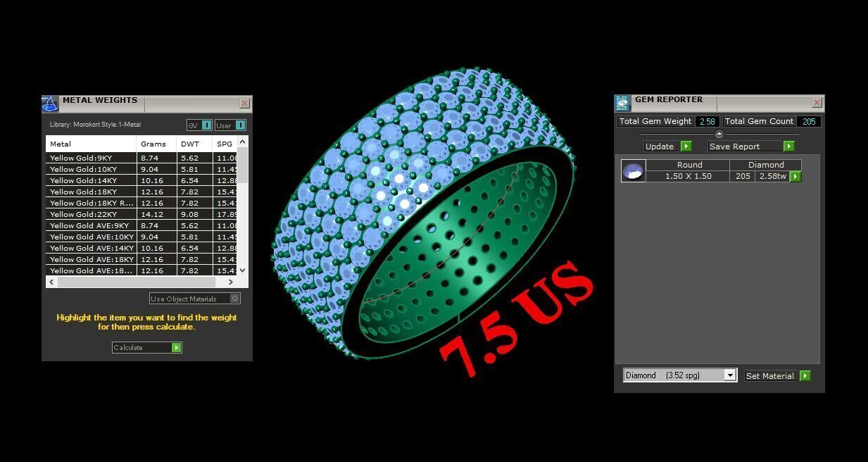The height and width of the screenshot is (462, 868).
Task: Close the Gem Reporter panel
Action: [817, 102]
